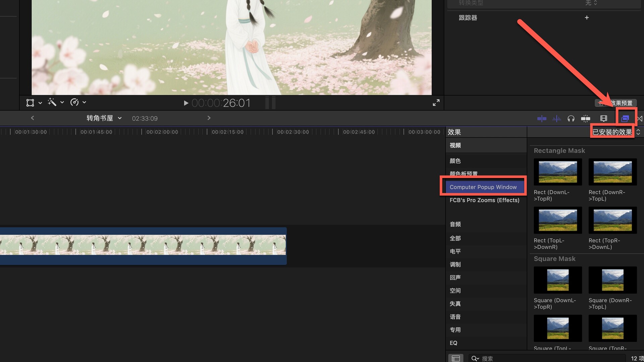The image size is (644, 362).
Task: Go forward in timeline history arrow
Action: 209,118
